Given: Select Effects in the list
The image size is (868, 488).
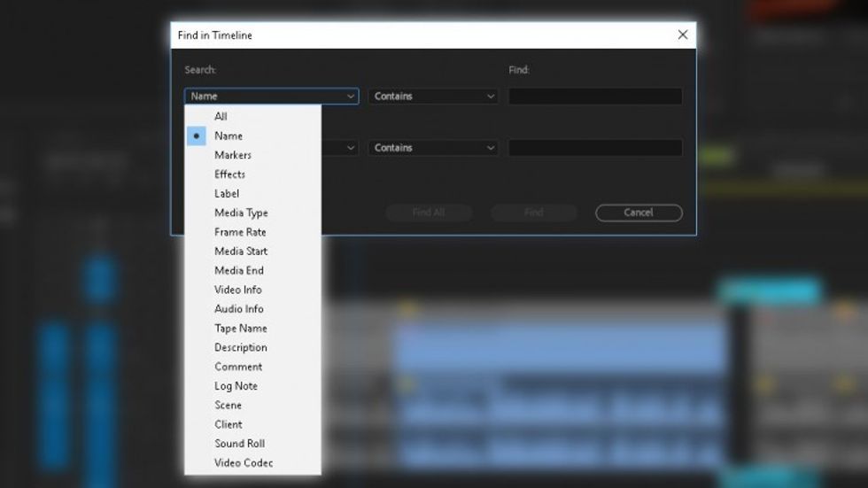Looking at the screenshot, I should 252,174.
